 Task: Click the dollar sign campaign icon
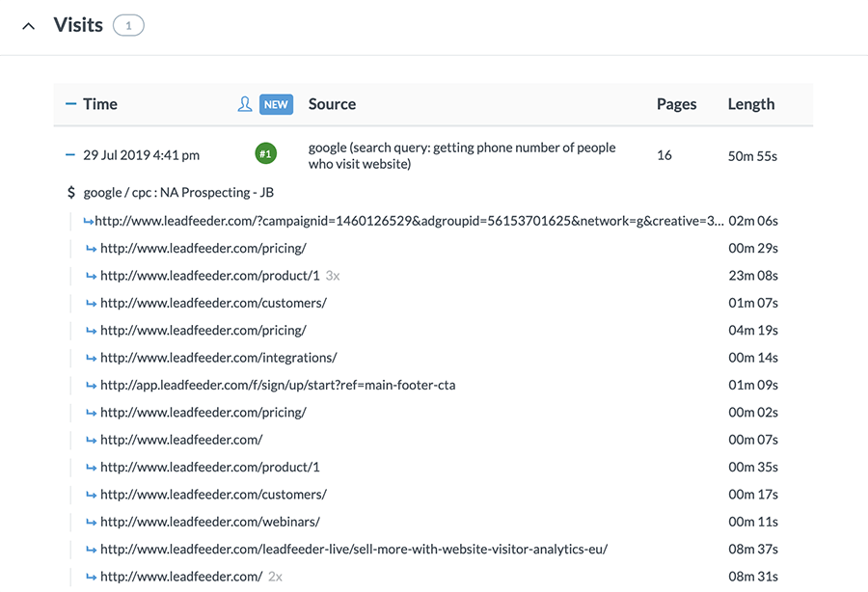click(70, 193)
